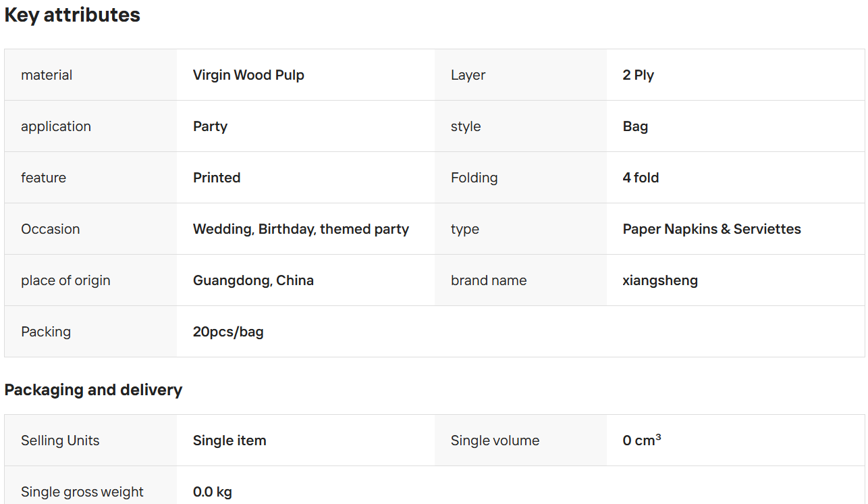
Task: Click the xiangsheng brand name value
Action: (x=660, y=280)
